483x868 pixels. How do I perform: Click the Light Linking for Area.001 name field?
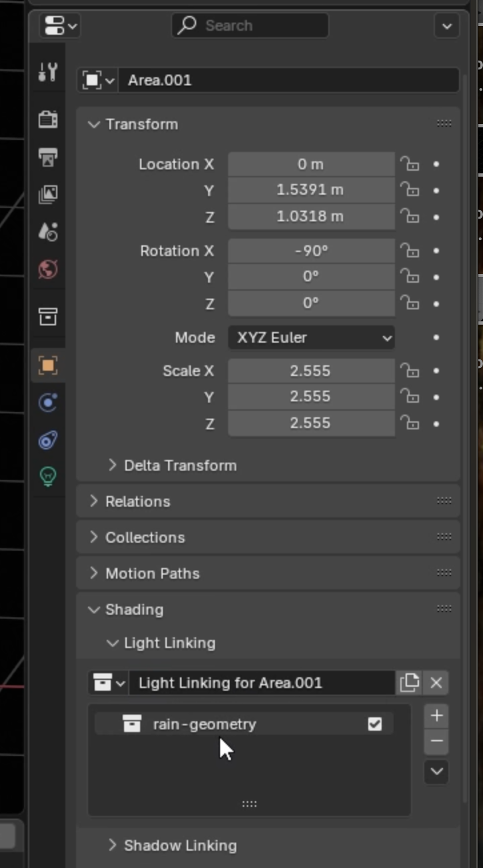[x=262, y=683]
